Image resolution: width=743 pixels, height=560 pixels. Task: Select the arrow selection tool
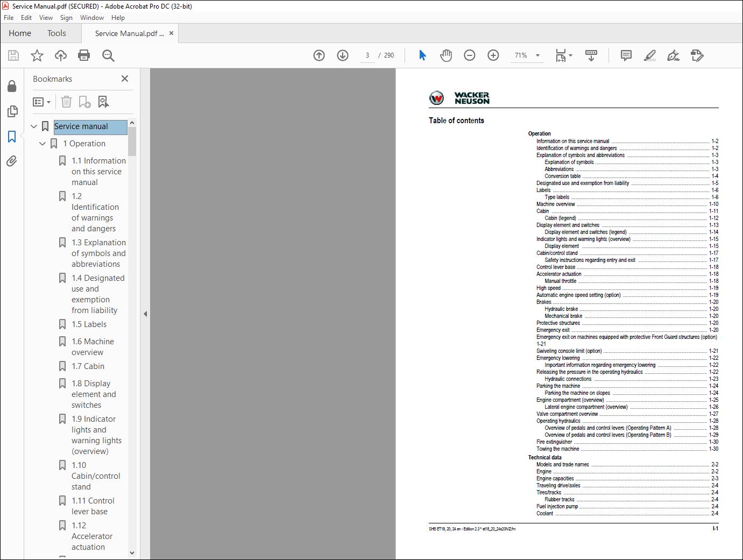coord(422,55)
